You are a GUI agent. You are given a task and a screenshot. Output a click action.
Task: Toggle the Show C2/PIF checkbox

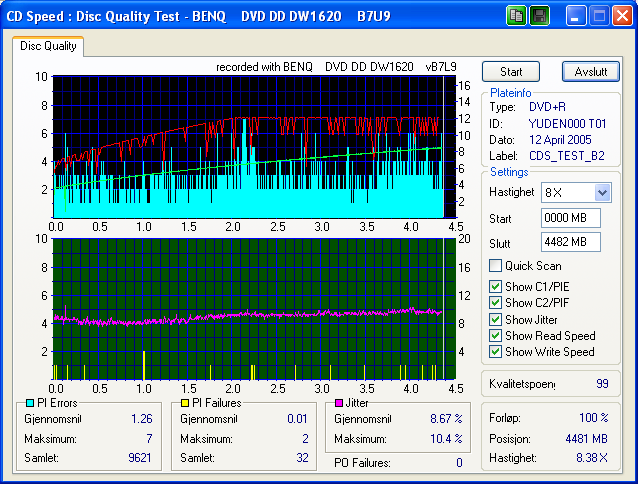tap(495, 303)
